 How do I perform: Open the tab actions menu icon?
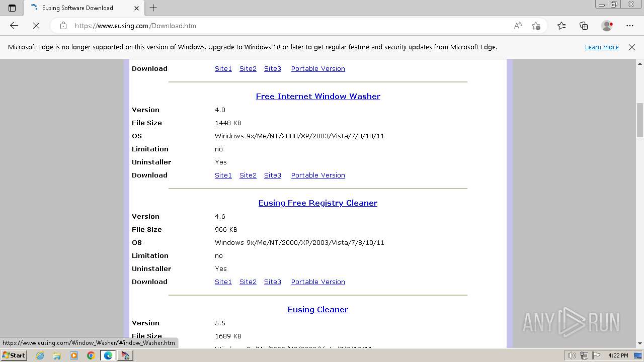[x=12, y=8]
